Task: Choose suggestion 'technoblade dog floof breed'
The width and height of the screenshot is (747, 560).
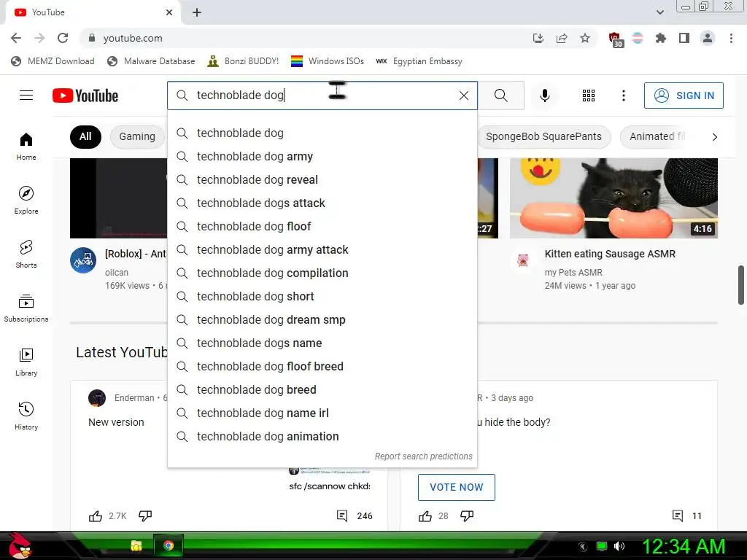Action: click(x=322, y=367)
